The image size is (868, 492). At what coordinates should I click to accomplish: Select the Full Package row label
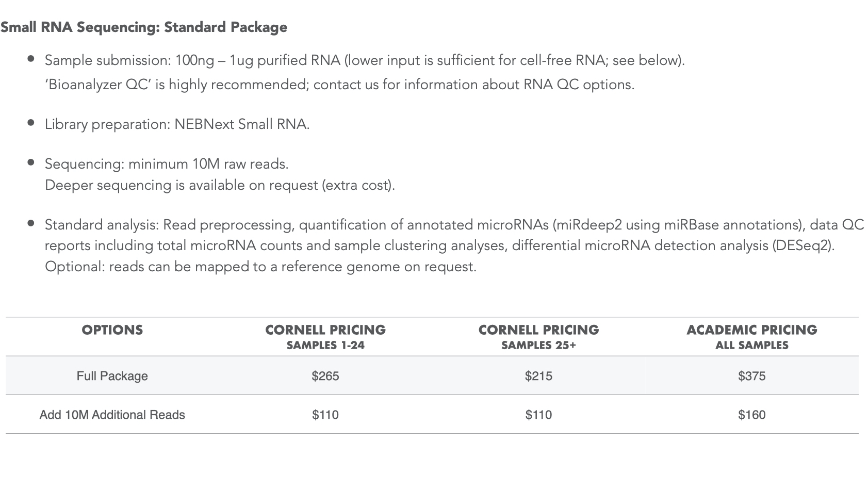coord(112,376)
